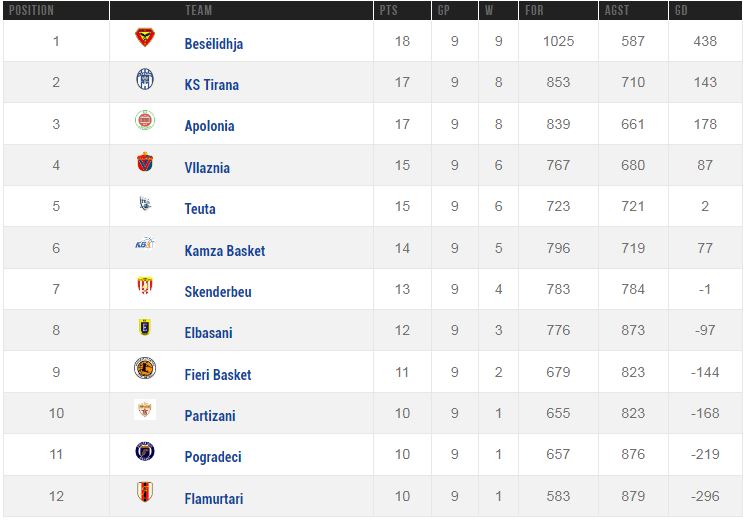Image resolution: width=743 pixels, height=520 pixels.
Task: Open the KS Tirana team page
Action: (212, 85)
